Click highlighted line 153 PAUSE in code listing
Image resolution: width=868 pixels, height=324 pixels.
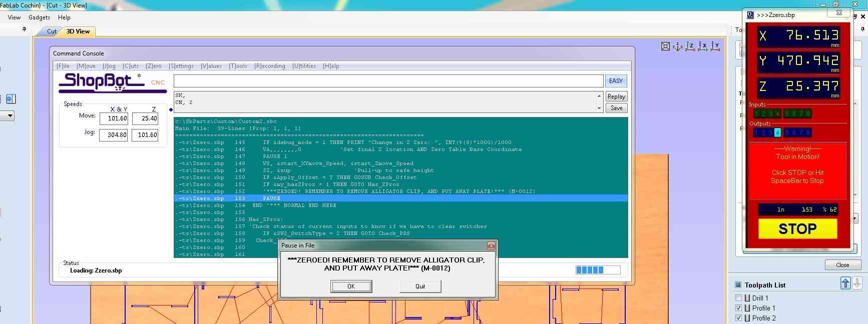click(x=401, y=198)
